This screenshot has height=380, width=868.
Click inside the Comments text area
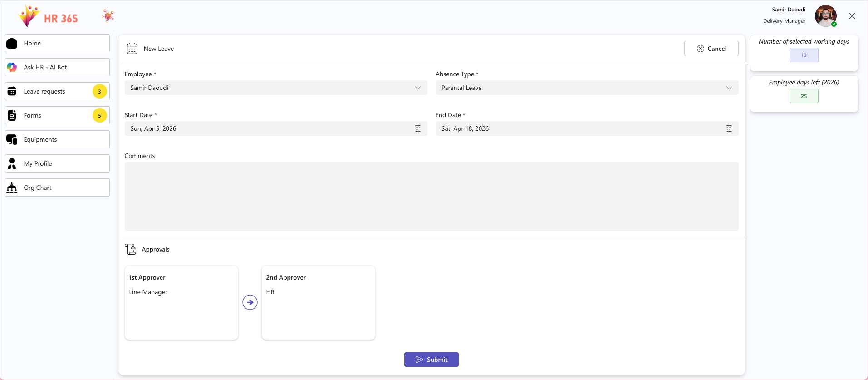pos(431,196)
